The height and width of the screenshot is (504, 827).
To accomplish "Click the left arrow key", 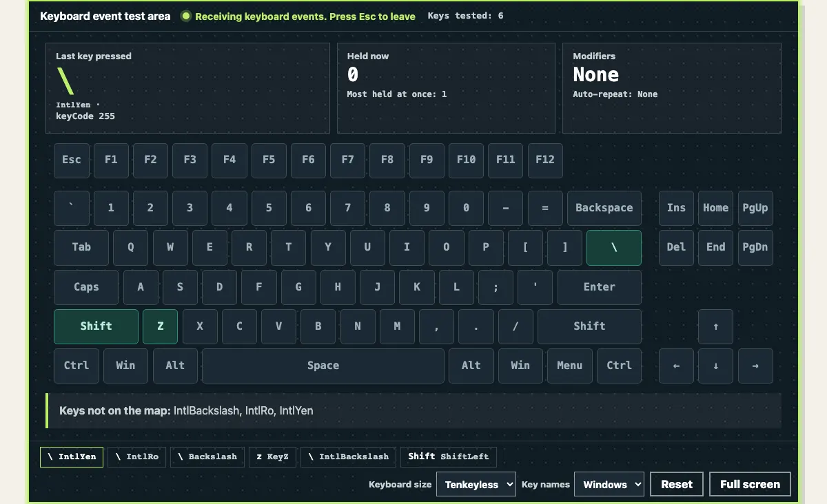I will [x=676, y=366].
